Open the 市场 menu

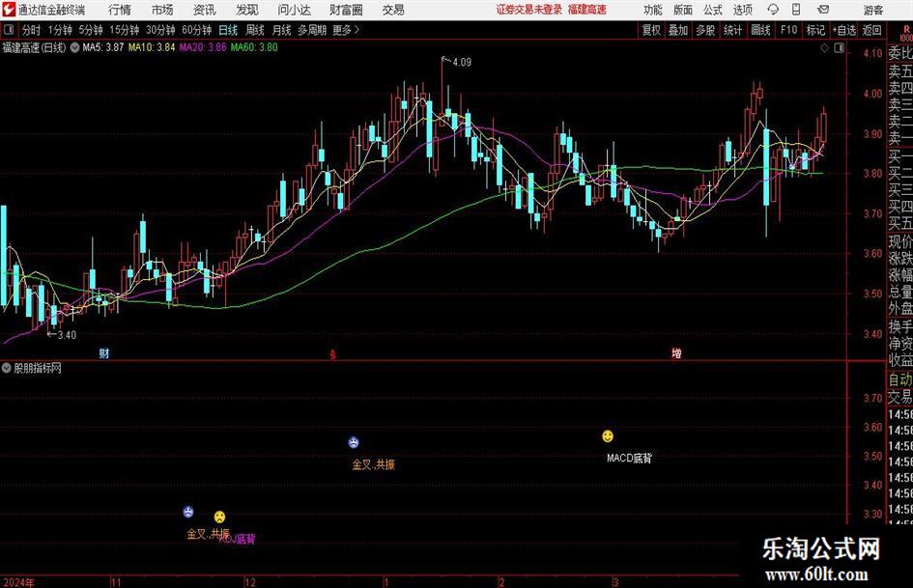click(x=162, y=10)
